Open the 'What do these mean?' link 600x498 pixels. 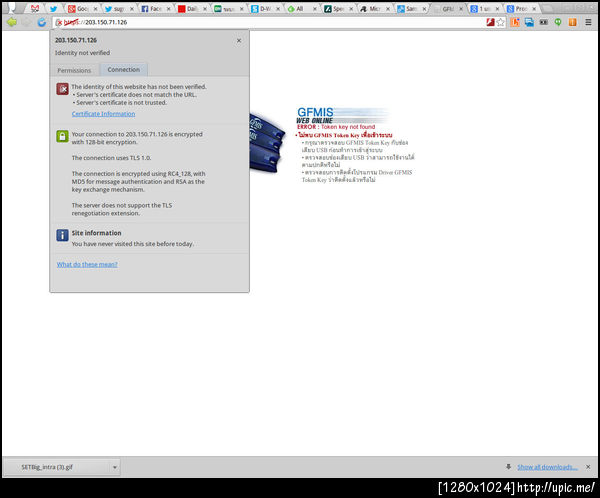pyautogui.click(x=87, y=265)
